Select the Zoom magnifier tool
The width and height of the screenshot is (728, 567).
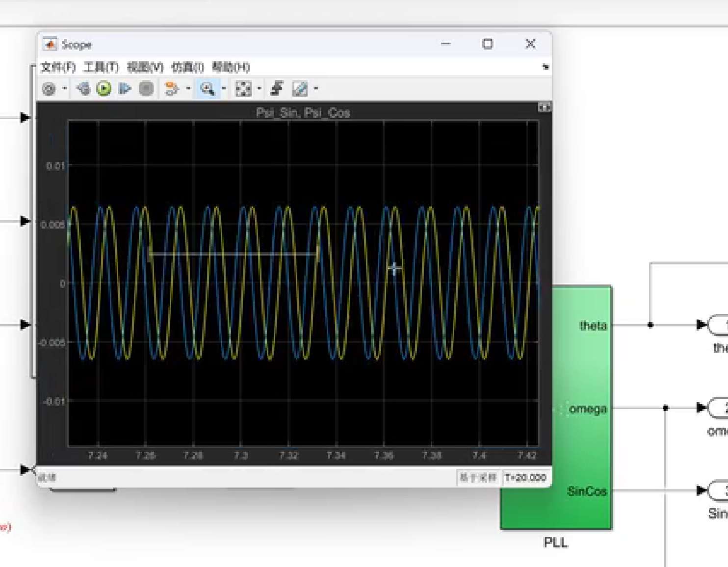pyautogui.click(x=207, y=89)
